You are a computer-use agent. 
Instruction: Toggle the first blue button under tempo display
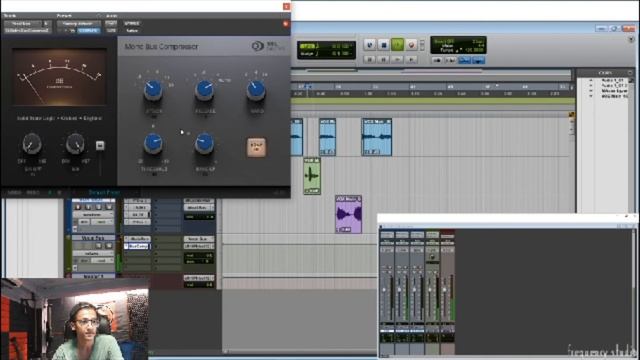click(x=464, y=60)
